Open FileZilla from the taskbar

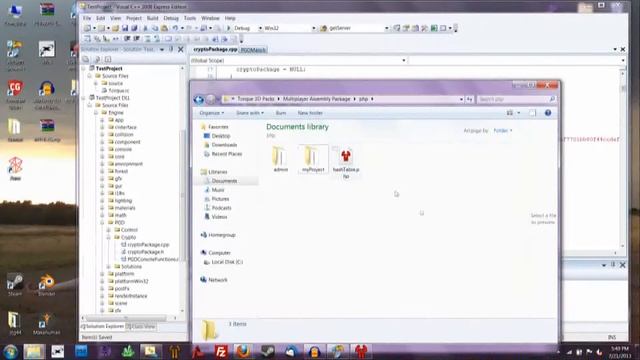221,352
